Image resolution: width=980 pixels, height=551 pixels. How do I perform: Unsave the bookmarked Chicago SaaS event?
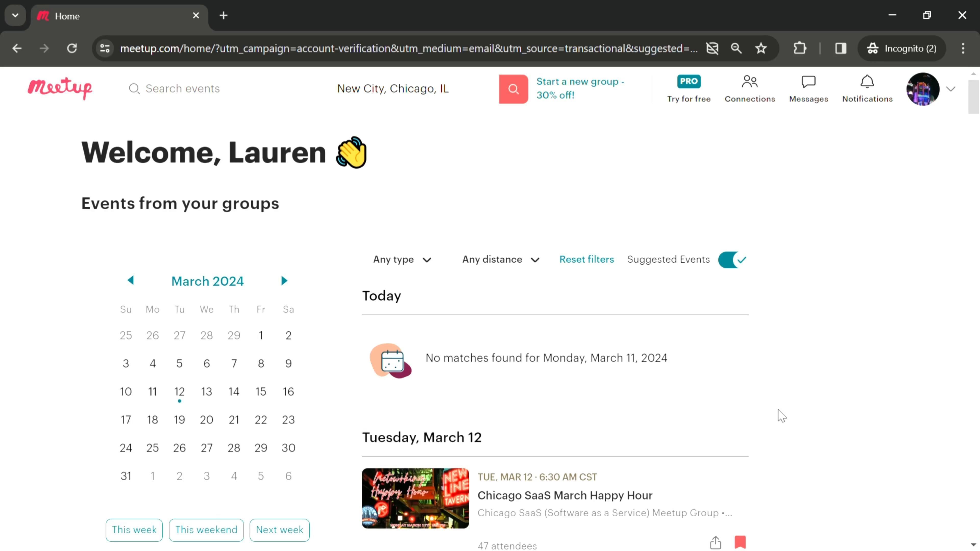click(740, 542)
